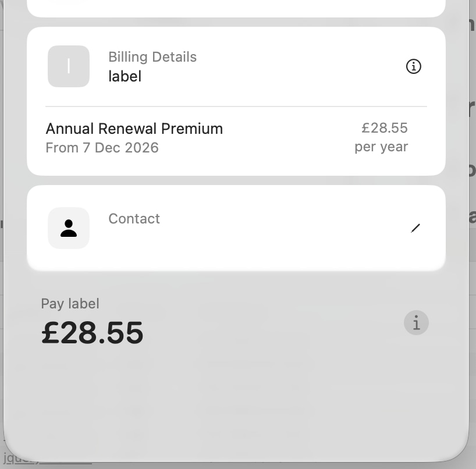Select the Billing Details heading

click(x=152, y=57)
